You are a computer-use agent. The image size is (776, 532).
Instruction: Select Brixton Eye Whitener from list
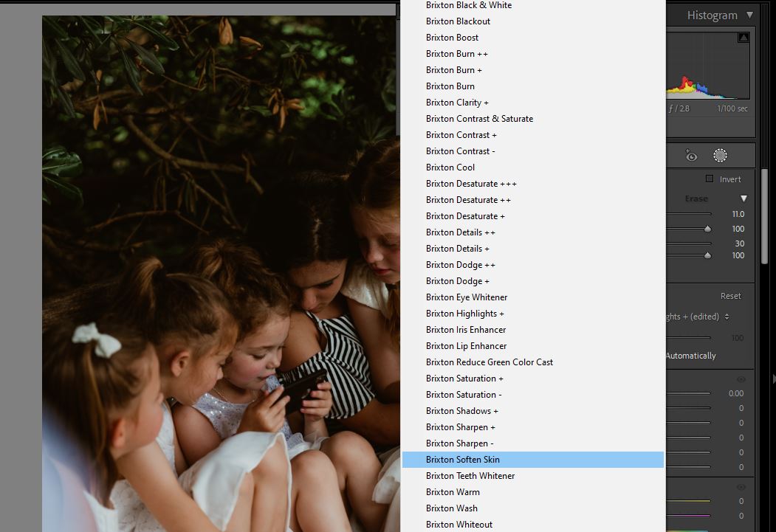click(x=466, y=297)
